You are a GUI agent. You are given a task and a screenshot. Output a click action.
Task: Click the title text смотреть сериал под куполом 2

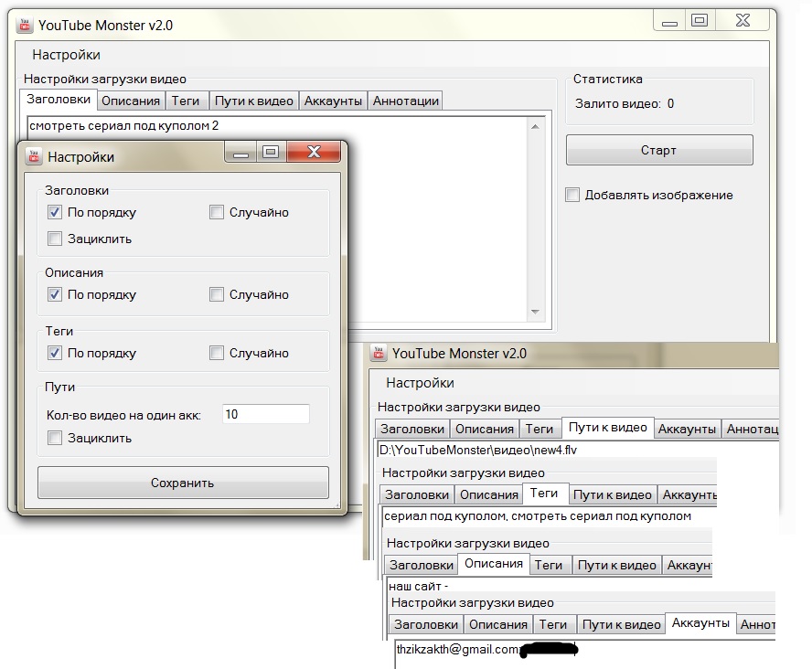point(124,126)
